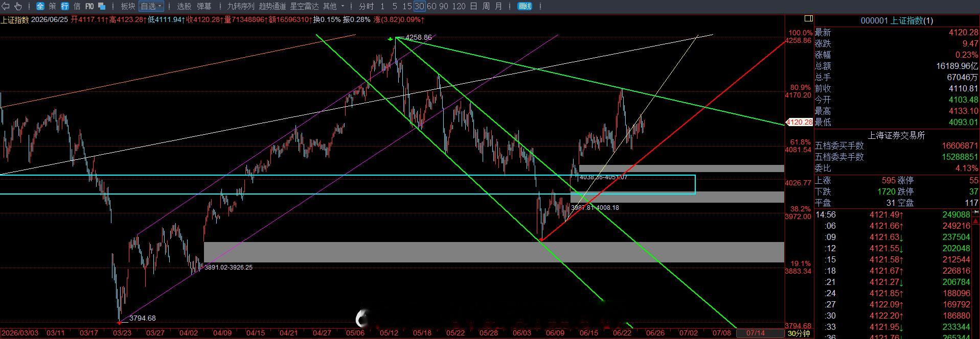Image resolution: width=980 pixels, height=339 pixels.
Task: Click the 策 strategy icon
Action: coord(53,6)
